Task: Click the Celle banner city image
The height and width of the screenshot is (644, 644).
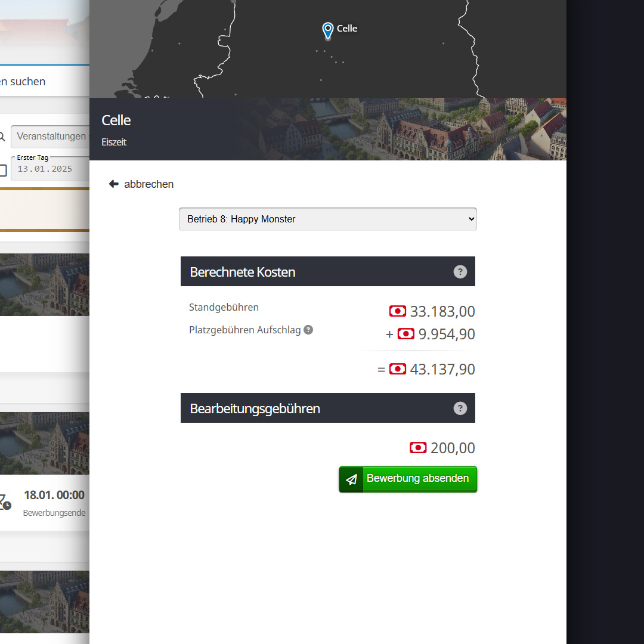Action: [328, 129]
